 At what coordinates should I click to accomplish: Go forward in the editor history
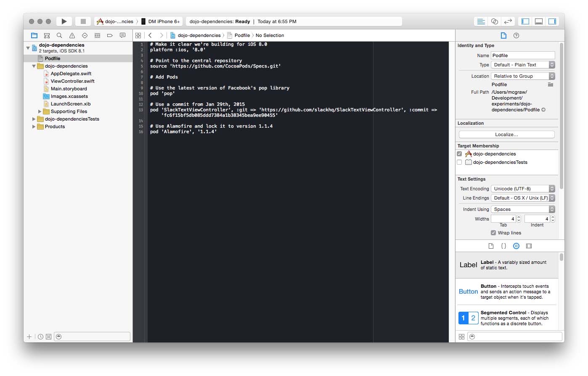161,35
